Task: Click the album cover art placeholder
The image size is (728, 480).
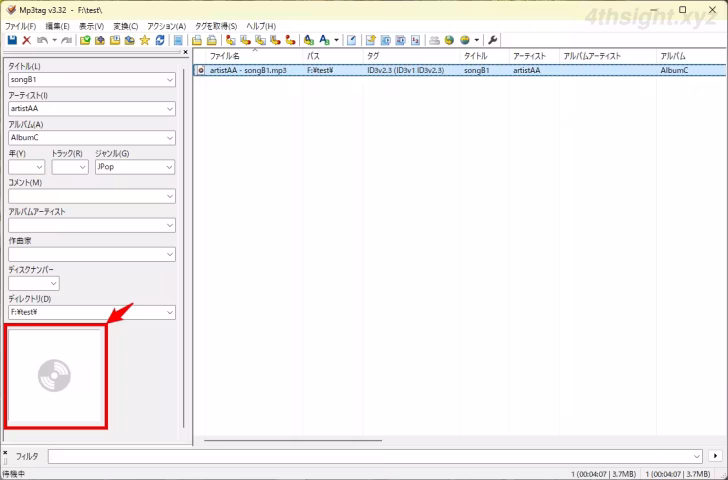Action: 56,375
